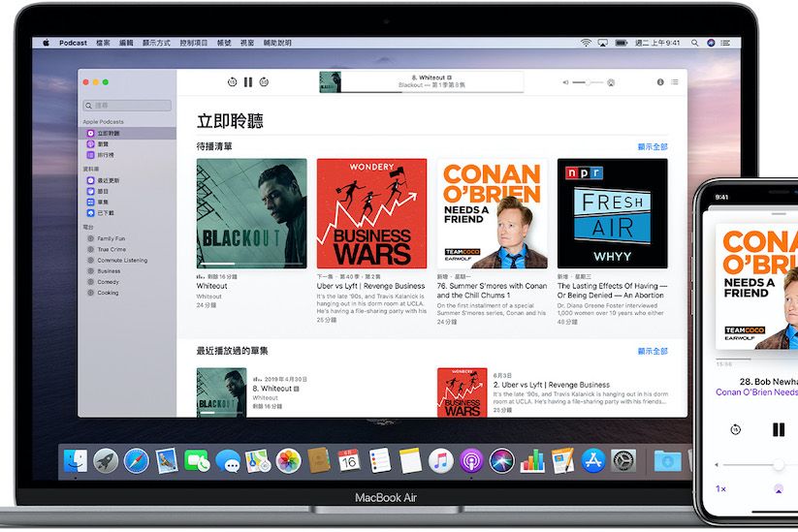Click the AirPlay output icon beside volume
798x532 pixels.
[611, 82]
